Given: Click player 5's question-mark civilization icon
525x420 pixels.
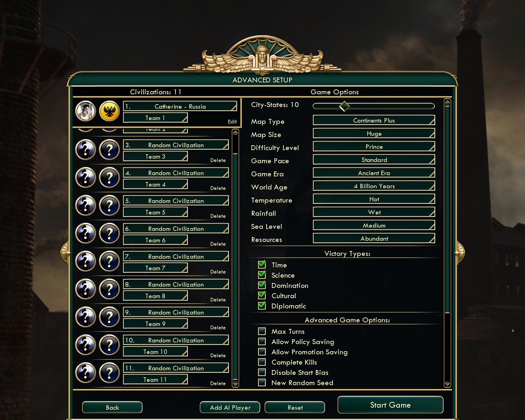Looking at the screenshot, I should click(110, 206).
